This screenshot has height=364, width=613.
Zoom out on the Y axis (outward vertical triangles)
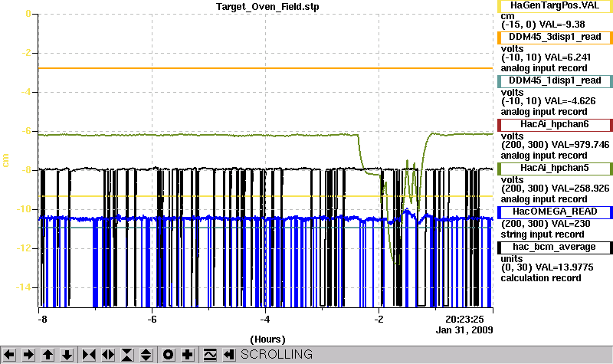pos(146,355)
